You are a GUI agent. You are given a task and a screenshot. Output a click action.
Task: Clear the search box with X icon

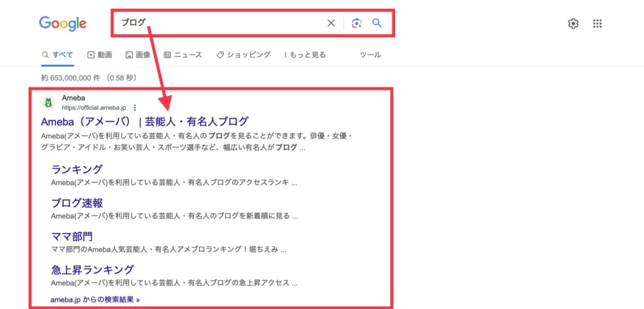(331, 23)
